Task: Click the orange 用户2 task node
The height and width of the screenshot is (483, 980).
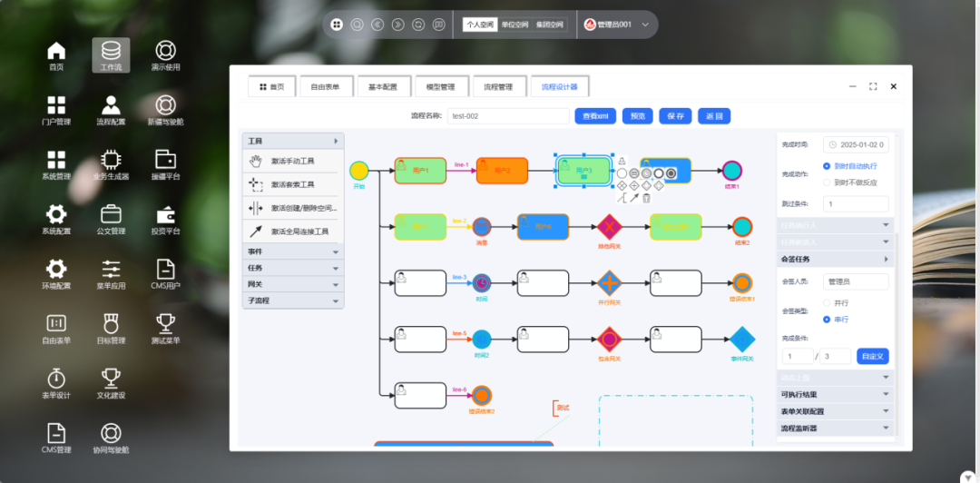Action: pos(502,171)
